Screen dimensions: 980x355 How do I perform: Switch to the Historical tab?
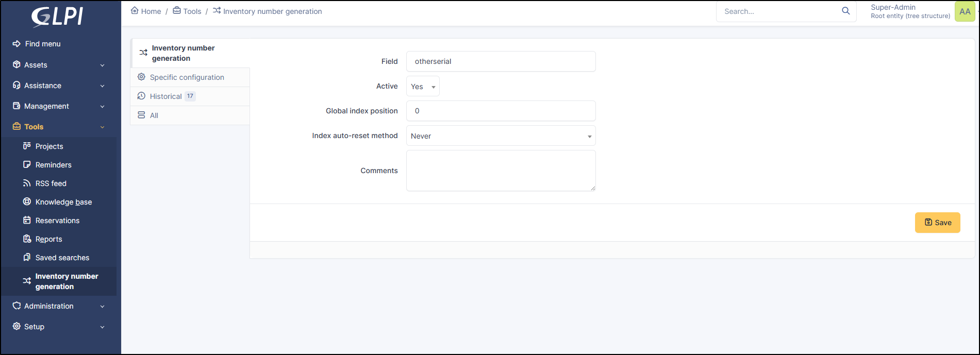tap(165, 96)
